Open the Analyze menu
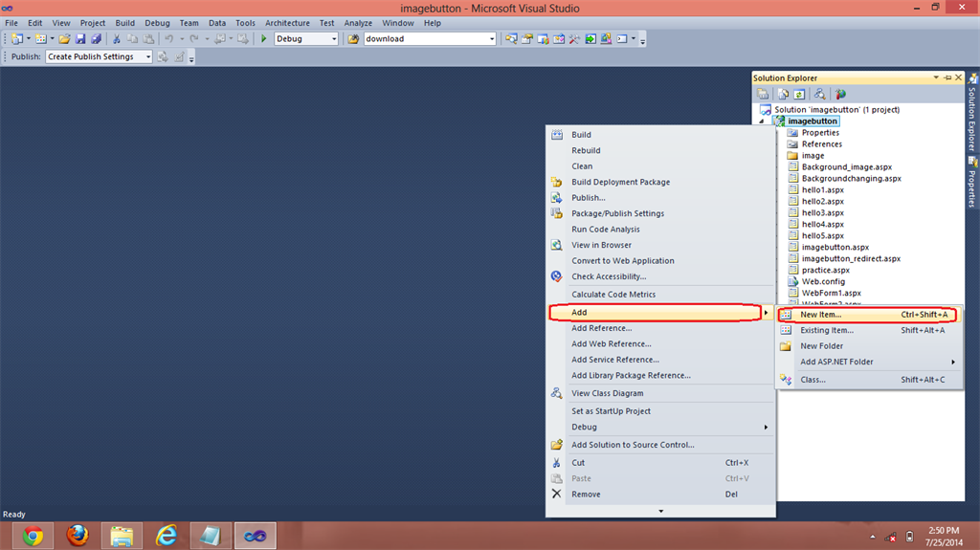This screenshot has width=980, height=550. click(358, 23)
